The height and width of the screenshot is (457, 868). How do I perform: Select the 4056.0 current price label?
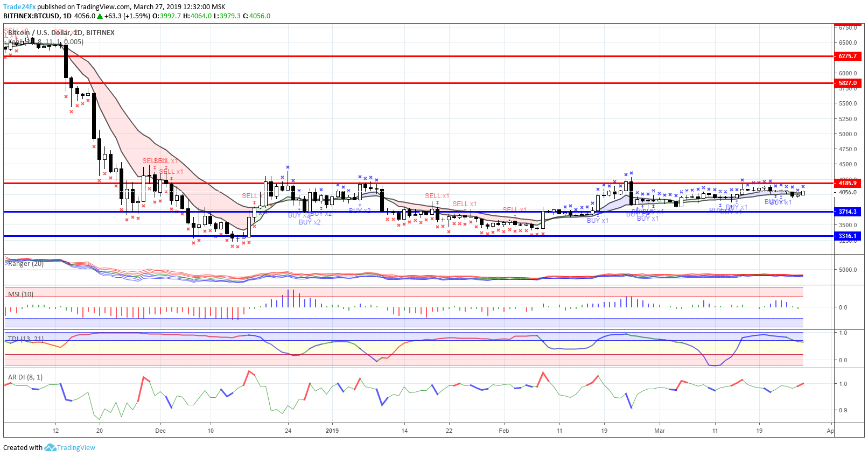pyautogui.click(x=848, y=192)
